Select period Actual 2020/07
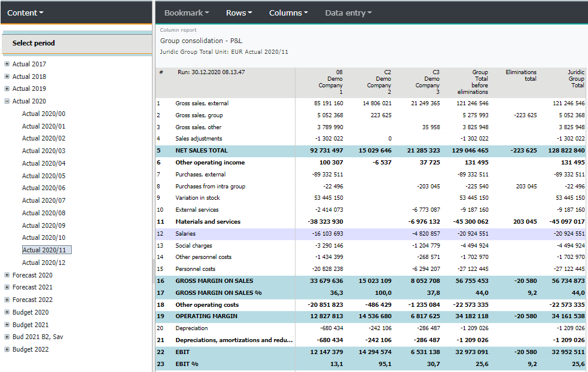Image resolution: width=588 pixels, height=372 pixels. click(44, 200)
